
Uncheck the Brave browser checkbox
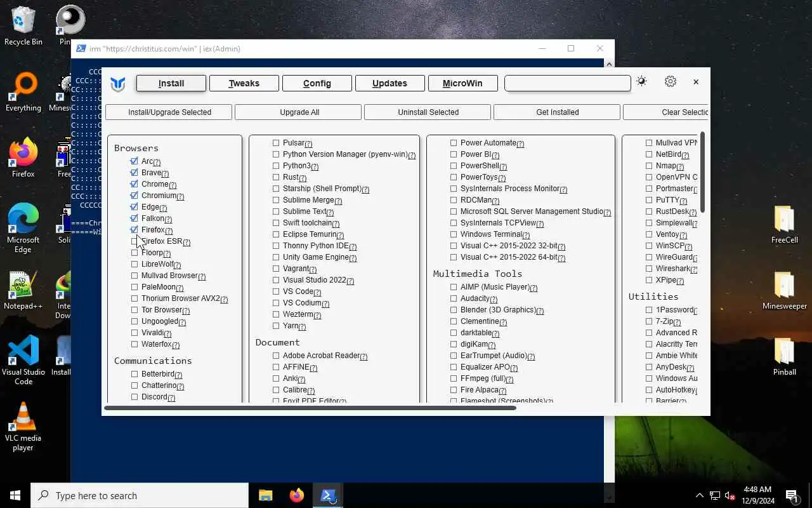(x=134, y=173)
